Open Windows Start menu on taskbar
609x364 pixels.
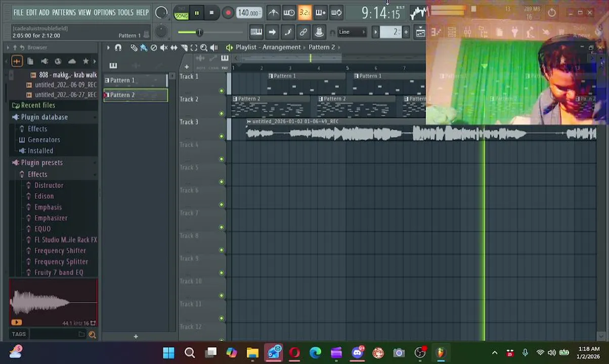(x=168, y=353)
